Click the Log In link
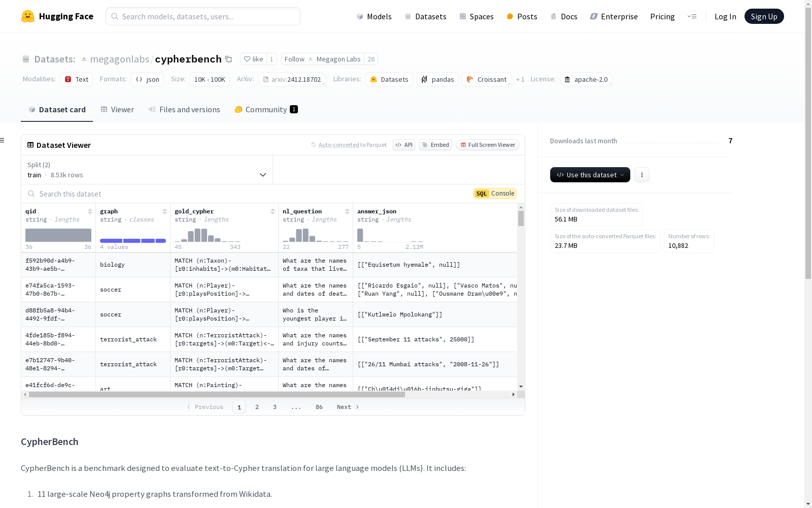 tap(725, 16)
